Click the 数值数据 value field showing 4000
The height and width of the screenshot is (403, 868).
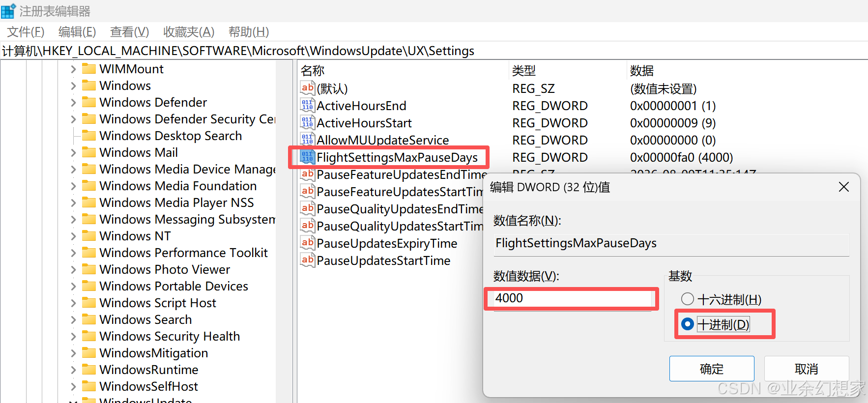pyautogui.click(x=573, y=298)
